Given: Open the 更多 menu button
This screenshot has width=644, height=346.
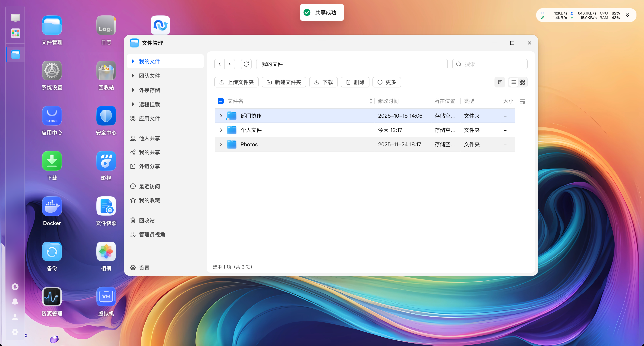Looking at the screenshot, I should [x=387, y=82].
